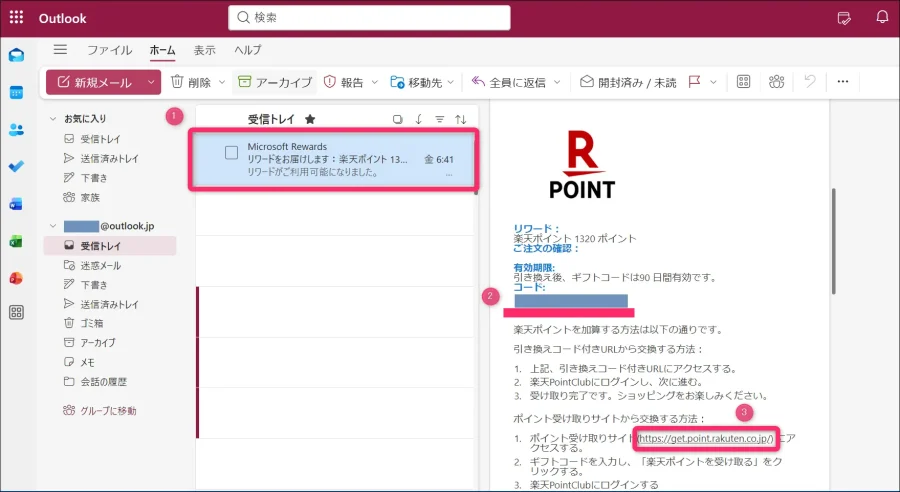The width and height of the screenshot is (900, 492).
Task: Open the File (ファイル) tab
Action: (x=109, y=50)
